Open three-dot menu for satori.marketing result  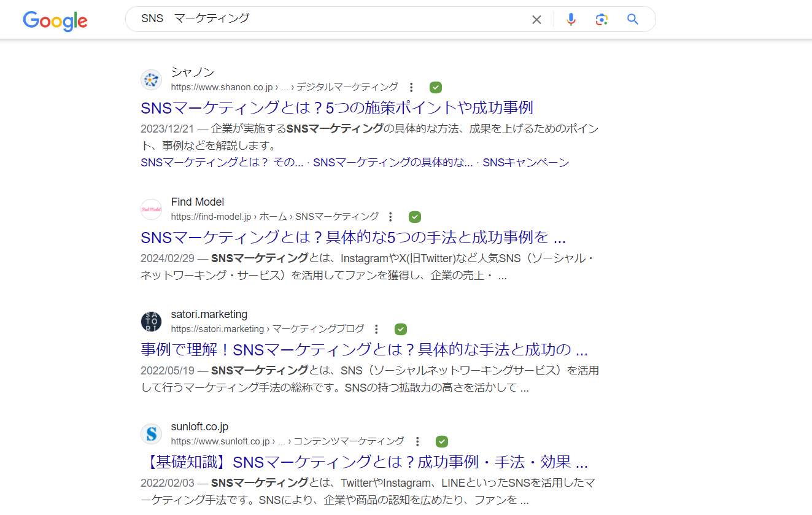coord(377,329)
